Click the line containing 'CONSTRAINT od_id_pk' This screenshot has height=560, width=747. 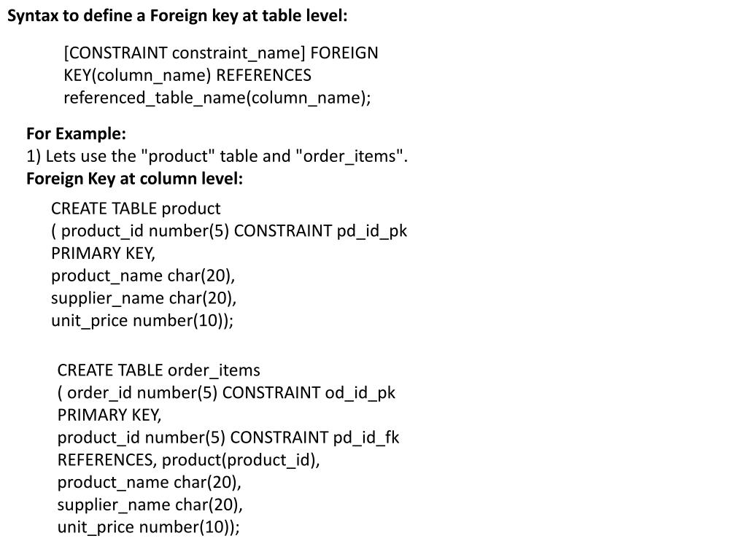point(226,393)
